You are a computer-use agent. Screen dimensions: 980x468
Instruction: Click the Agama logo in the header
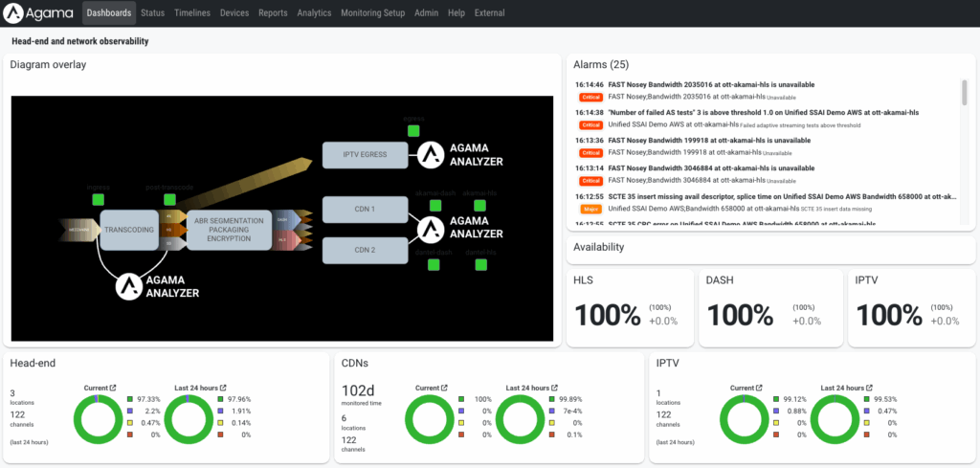(40, 13)
